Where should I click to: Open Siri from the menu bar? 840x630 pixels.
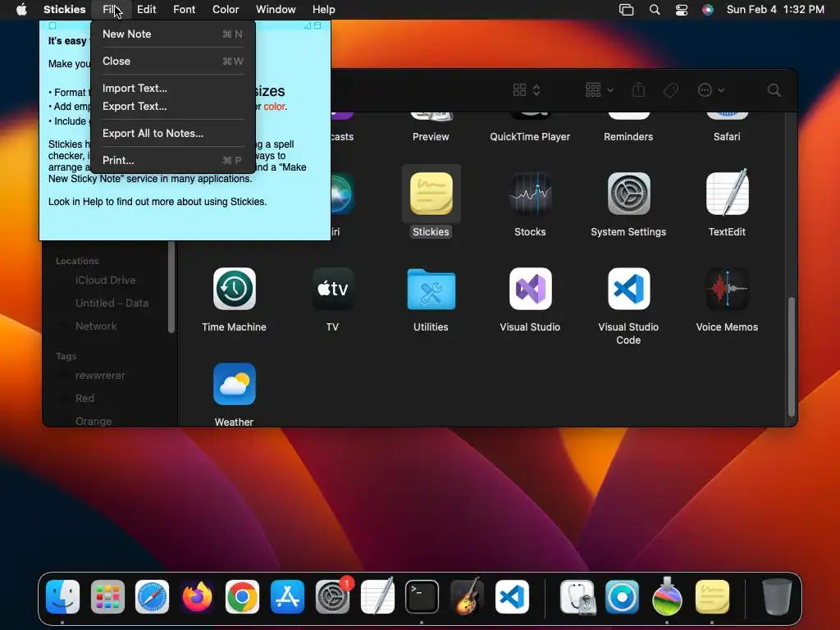click(x=708, y=10)
